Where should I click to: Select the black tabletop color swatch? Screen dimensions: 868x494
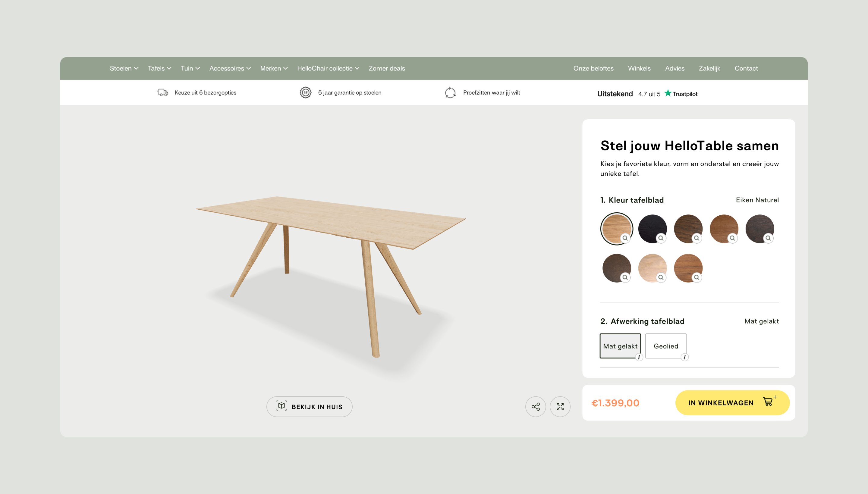652,228
